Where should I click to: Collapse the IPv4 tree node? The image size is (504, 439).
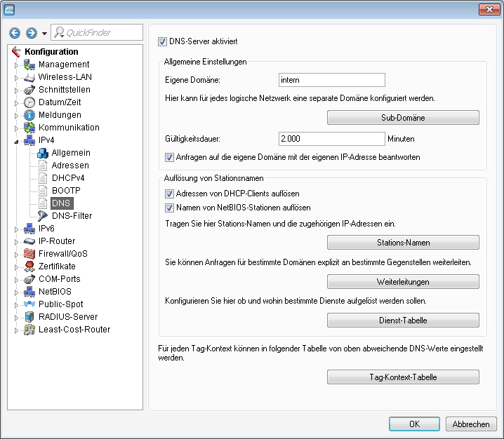coord(17,140)
